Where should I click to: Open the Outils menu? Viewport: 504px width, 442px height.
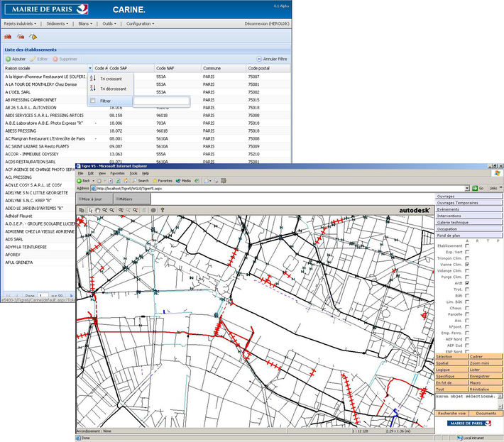coord(109,24)
